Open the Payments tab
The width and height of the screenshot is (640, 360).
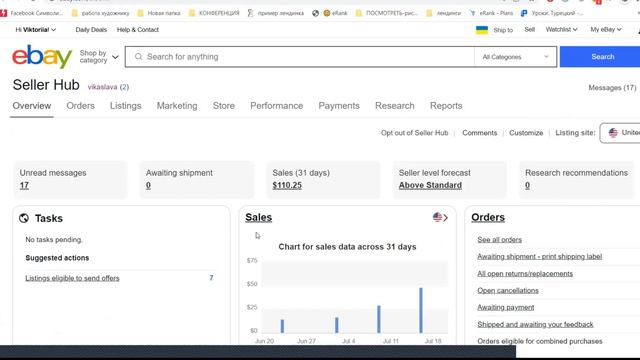(339, 106)
